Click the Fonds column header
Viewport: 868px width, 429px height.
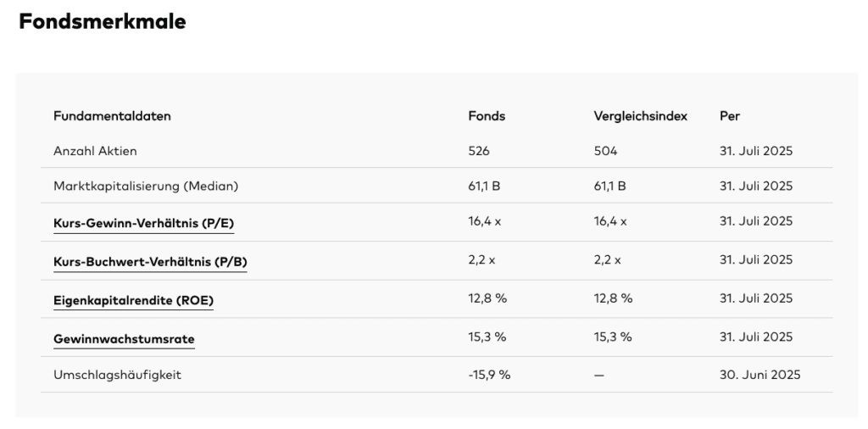tap(487, 116)
